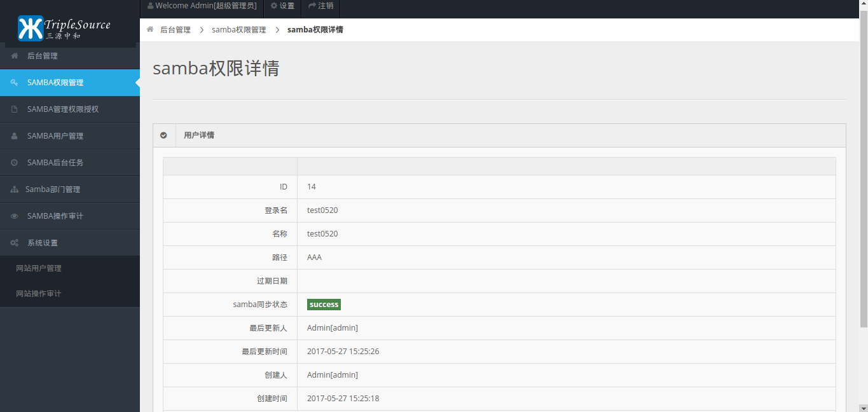868x412 pixels.
Task: Click the eye icon beside SAMBA操作审计
Action: click(14, 216)
